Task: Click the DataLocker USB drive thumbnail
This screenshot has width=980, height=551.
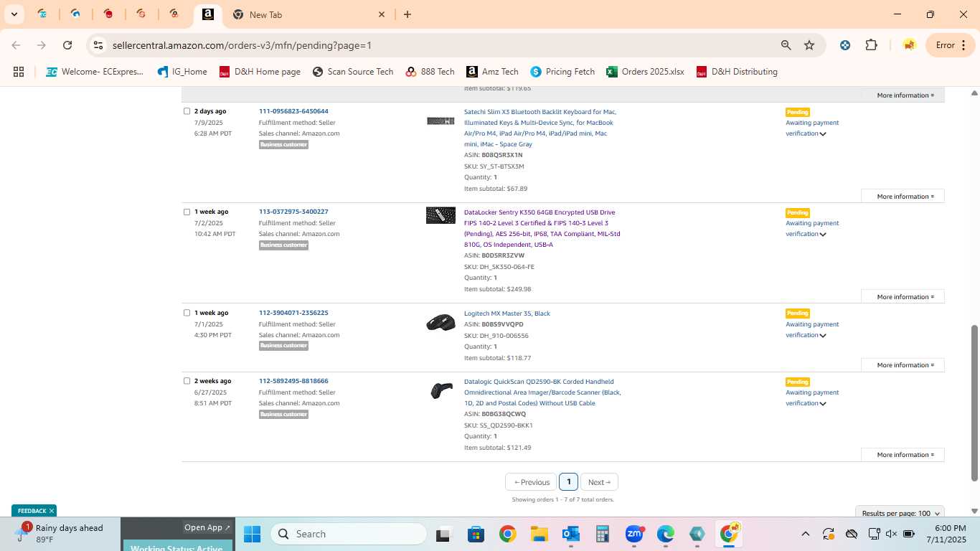Action: tap(440, 215)
